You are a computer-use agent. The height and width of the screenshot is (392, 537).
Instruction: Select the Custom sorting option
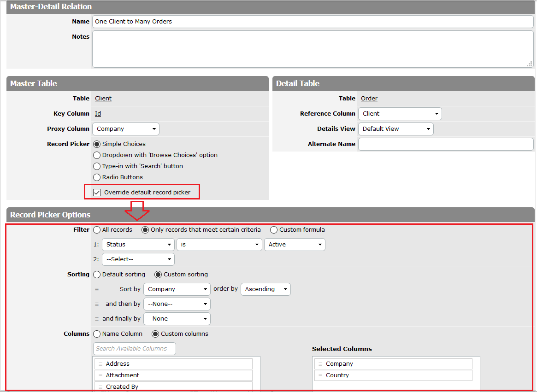pyautogui.click(x=158, y=275)
